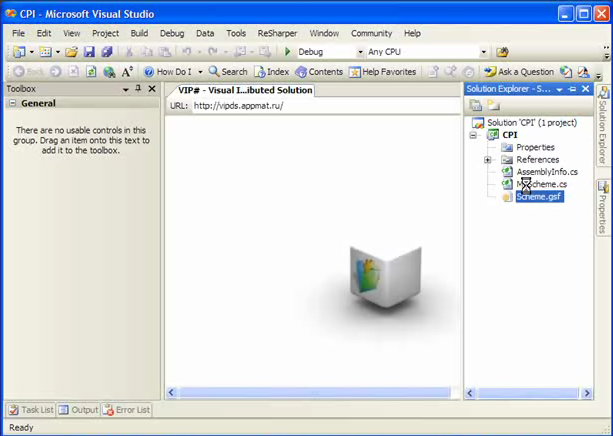Open the New Project dropdown arrow
This screenshot has width=613, height=436.
32,52
